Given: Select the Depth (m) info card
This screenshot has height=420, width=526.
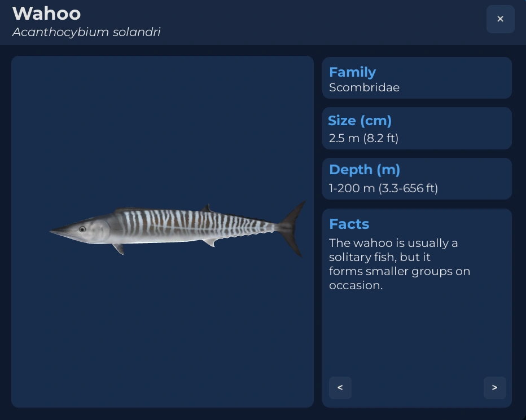Looking at the screenshot, I should tap(417, 179).
